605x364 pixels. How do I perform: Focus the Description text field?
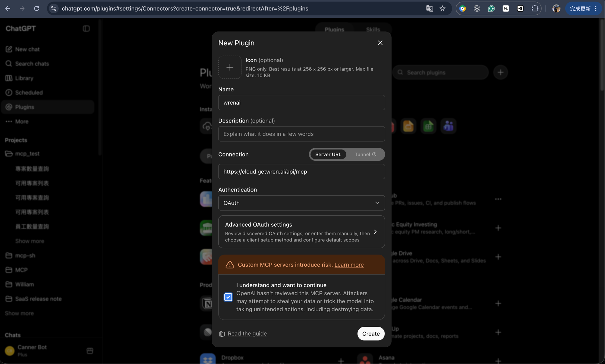tap(302, 134)
